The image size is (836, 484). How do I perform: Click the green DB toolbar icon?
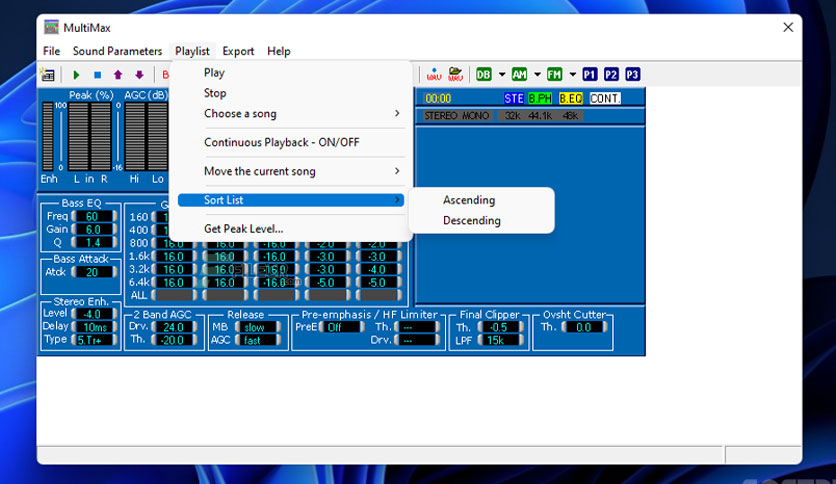pyautogui.click(x=484, y=75)
